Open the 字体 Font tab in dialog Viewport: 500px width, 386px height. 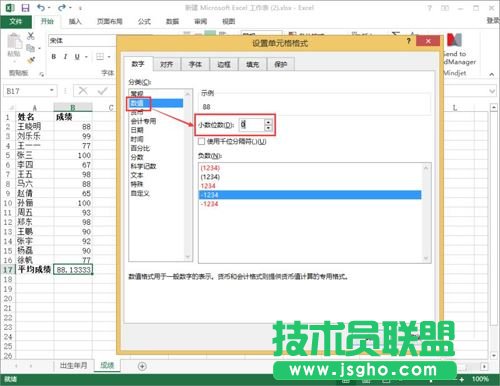point(195,64)
